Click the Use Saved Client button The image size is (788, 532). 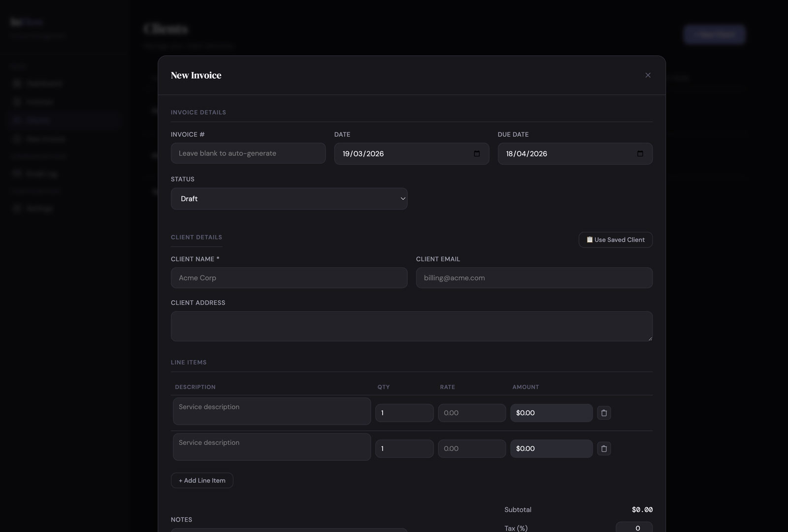click(x=615, y=240)
